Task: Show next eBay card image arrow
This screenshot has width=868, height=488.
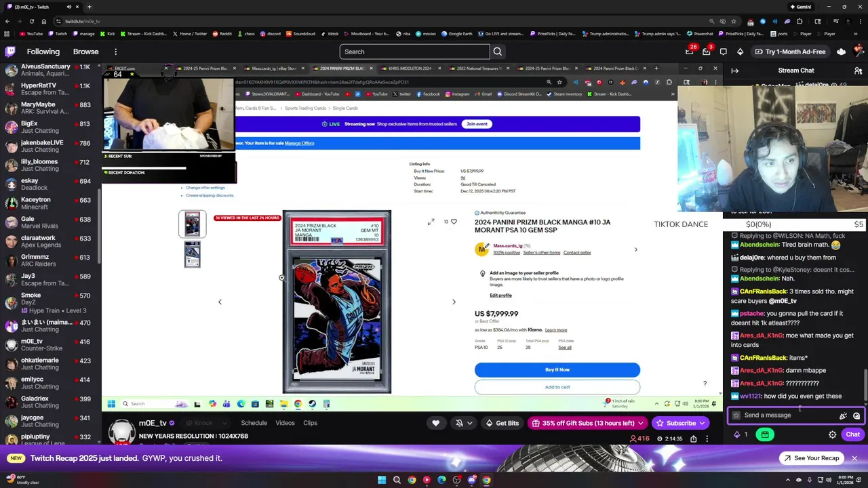Action: tap(454, 302)
